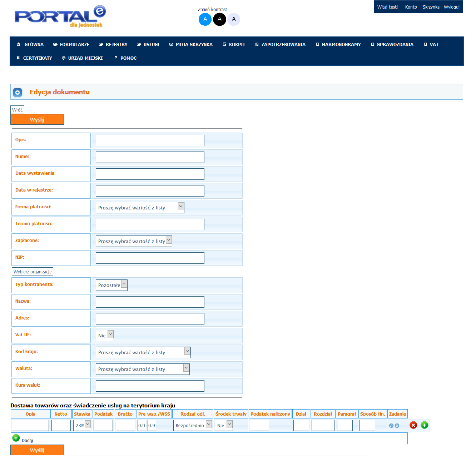This screenshot has width=476, height=456.
Task: Select the light lavender contrast option
Action: [x=234, y=19]
